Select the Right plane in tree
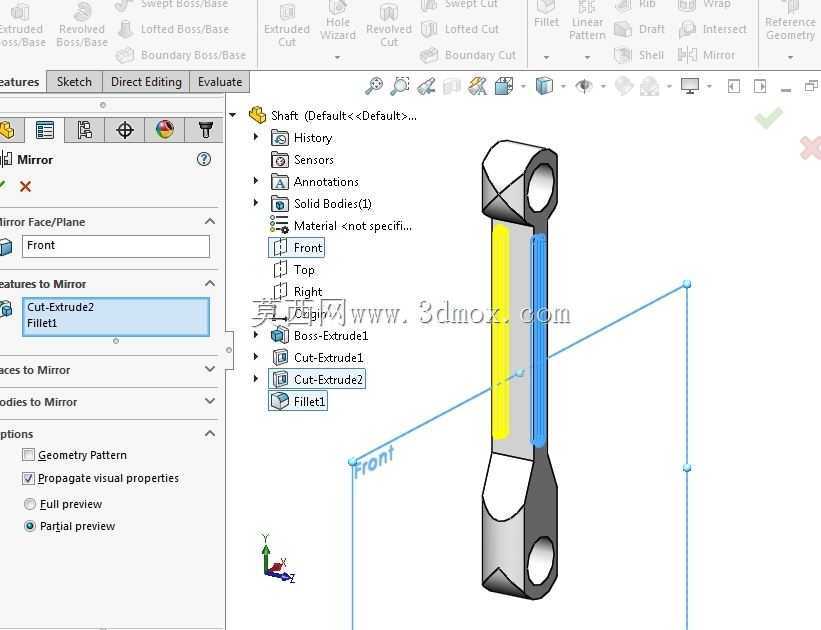821x630 pixels. [x=297, y=291]
